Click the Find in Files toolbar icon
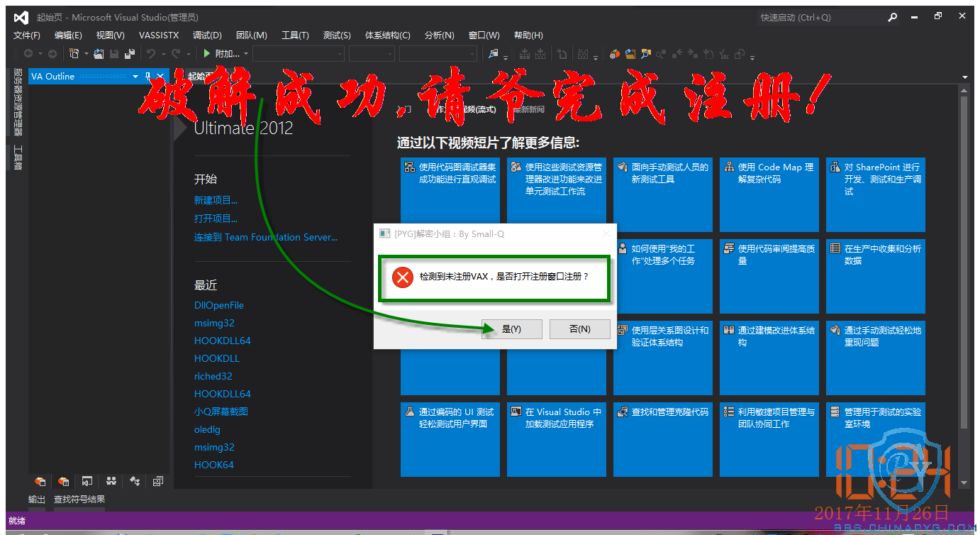This screenshot has width=980, height=535. [x=494, y=53]
